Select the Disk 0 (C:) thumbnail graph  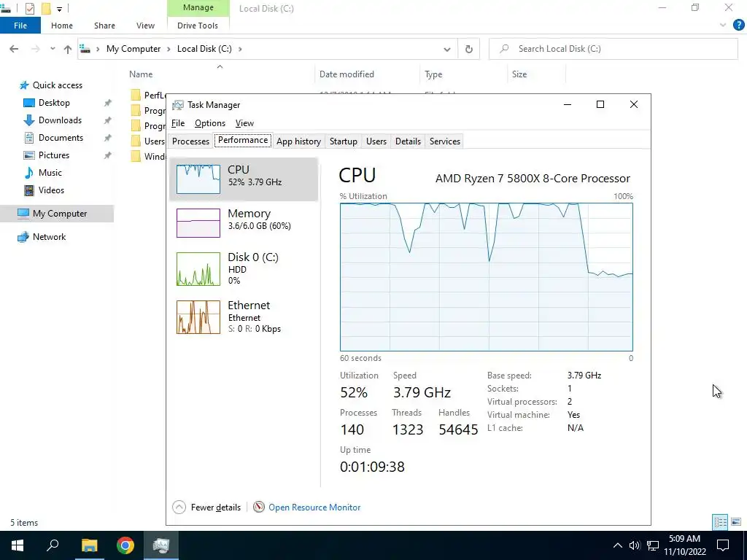pos(198,269)
